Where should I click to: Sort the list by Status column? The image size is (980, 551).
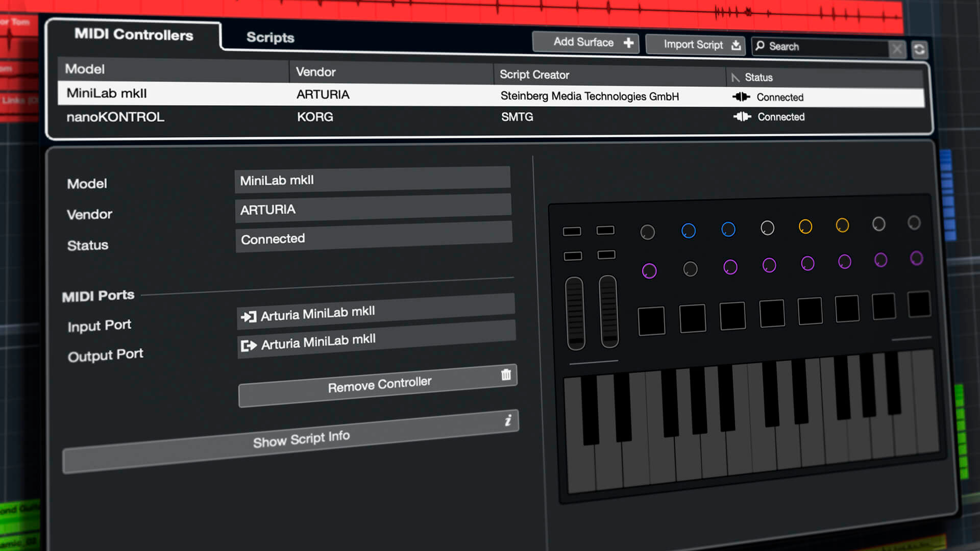[x=758, y=78]
